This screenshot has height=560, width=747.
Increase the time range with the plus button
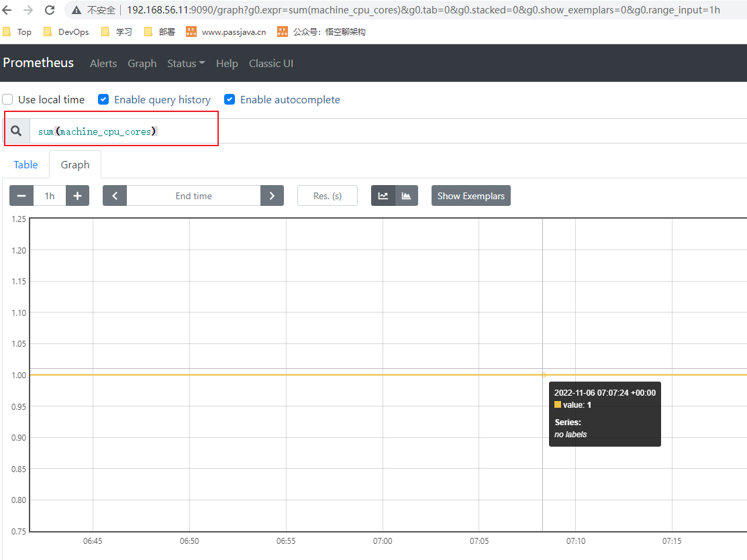tap(78, 196)
